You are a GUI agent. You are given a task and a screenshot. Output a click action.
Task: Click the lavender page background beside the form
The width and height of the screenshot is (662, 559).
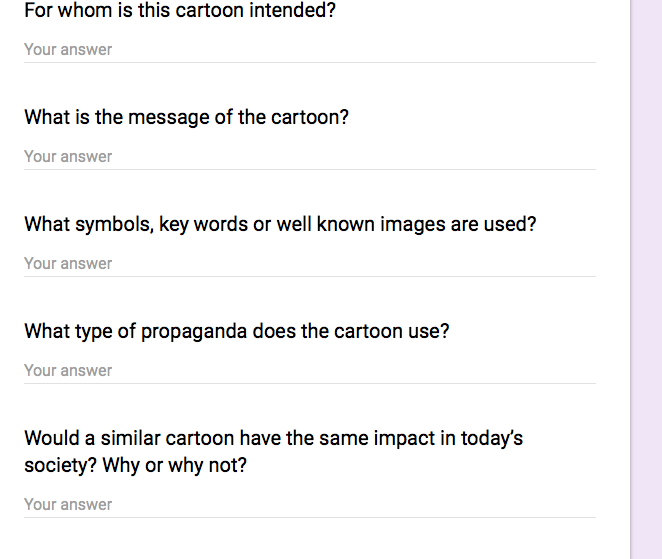pyautogui.click(x=646, y=280)
